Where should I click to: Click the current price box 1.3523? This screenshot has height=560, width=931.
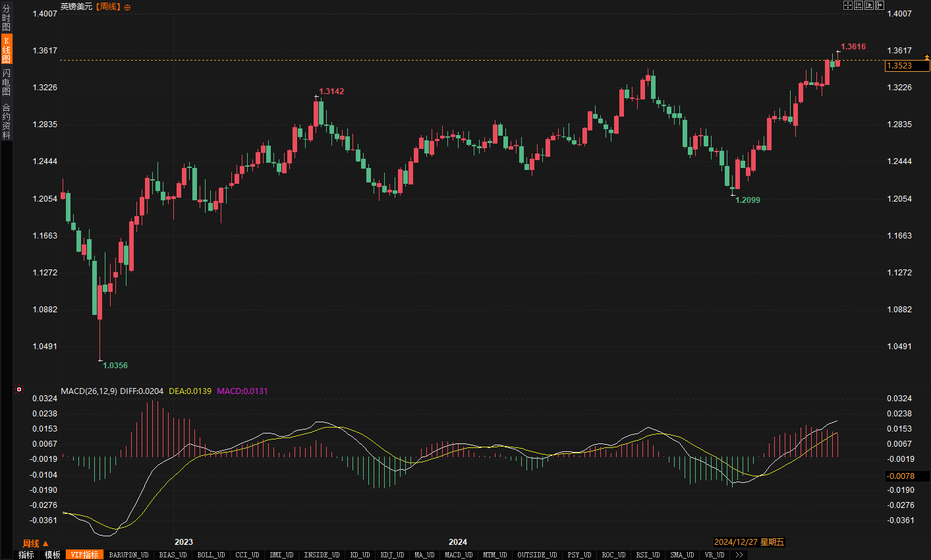click(907, 66)
